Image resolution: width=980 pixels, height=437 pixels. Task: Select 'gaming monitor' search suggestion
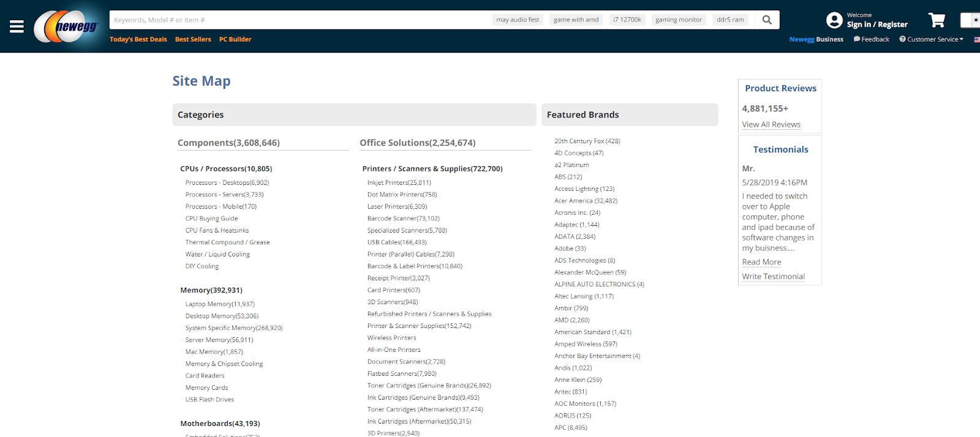pos(679,20)
